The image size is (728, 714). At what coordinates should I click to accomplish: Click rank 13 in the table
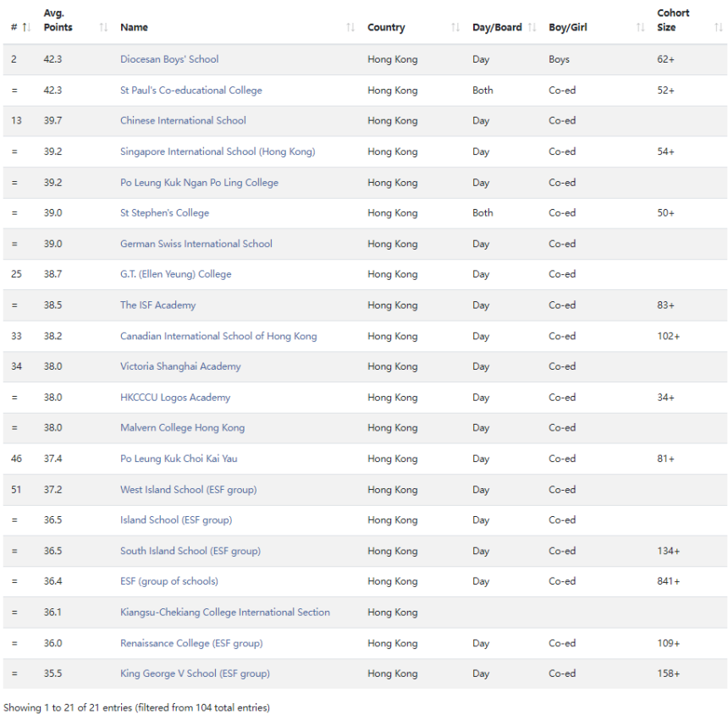pyautogui.click(x=16, y=121)
